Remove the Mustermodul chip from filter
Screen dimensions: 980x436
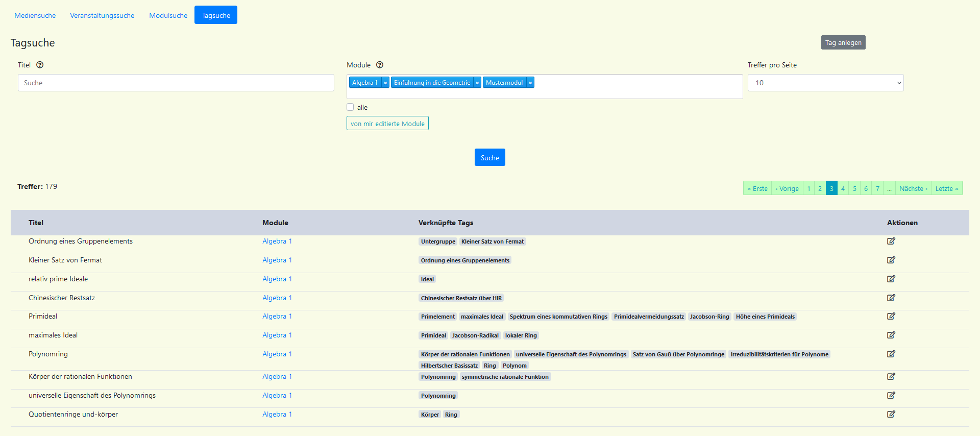click(530, 83)
